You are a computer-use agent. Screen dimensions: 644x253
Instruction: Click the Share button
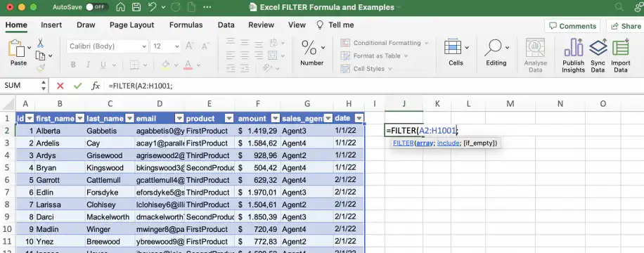click(x=626, y=26)
